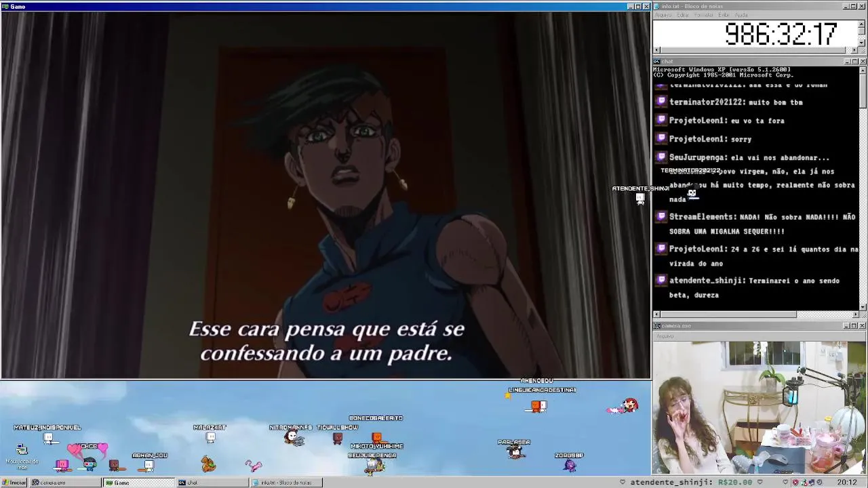Click the anime video playing in Game
The image size is (868, 488).
[325, 195]
